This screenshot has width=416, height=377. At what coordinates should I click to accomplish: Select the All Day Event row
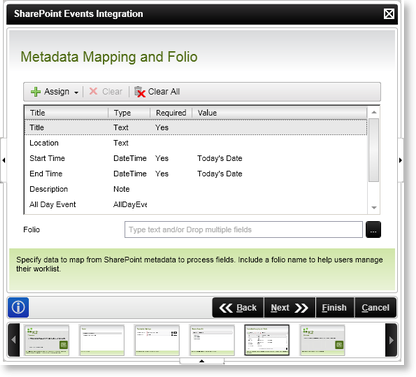(x=196, y=204)
